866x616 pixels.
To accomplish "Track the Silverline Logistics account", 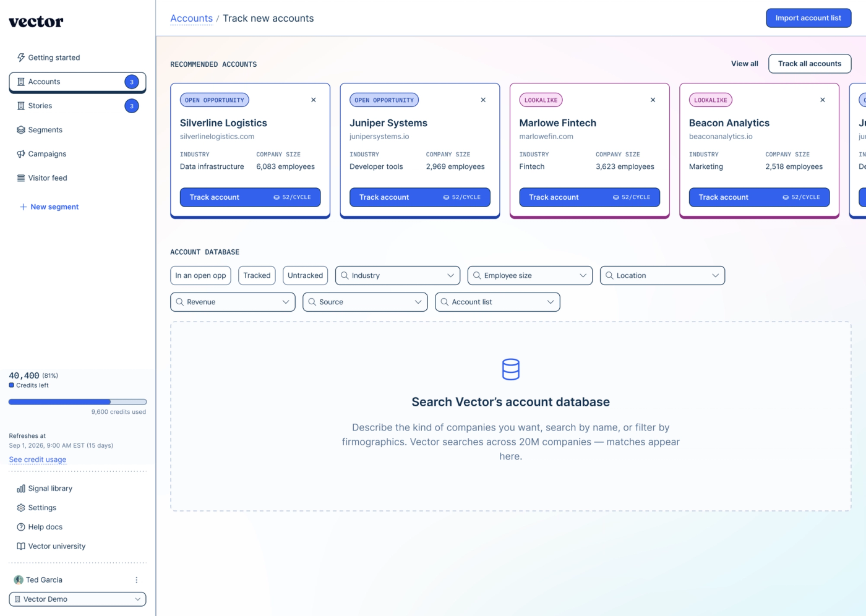I will 250,197.
